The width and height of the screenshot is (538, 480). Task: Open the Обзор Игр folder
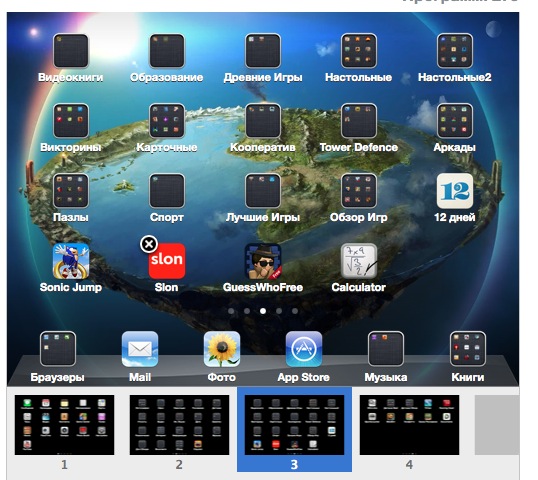pyautogui.click(x=359, y=191)
